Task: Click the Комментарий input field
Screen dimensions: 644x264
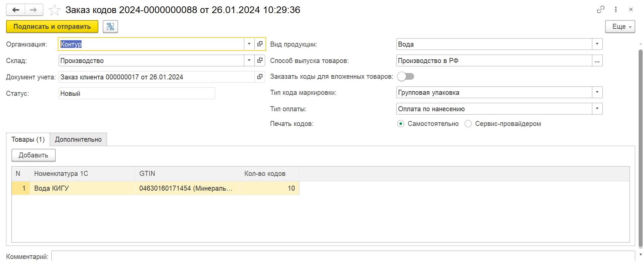Action: pyautogui.click(x=343, y=256)
